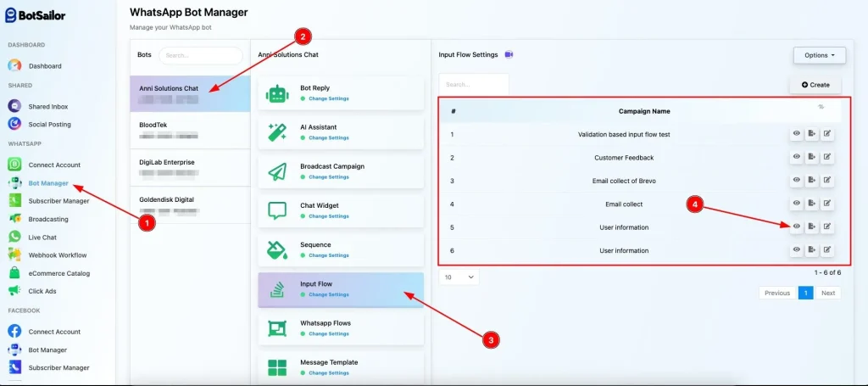Image resolution: width=868 pixels, height=386 pixels.
Task: Go to page 1
Action: pos(806,293)
